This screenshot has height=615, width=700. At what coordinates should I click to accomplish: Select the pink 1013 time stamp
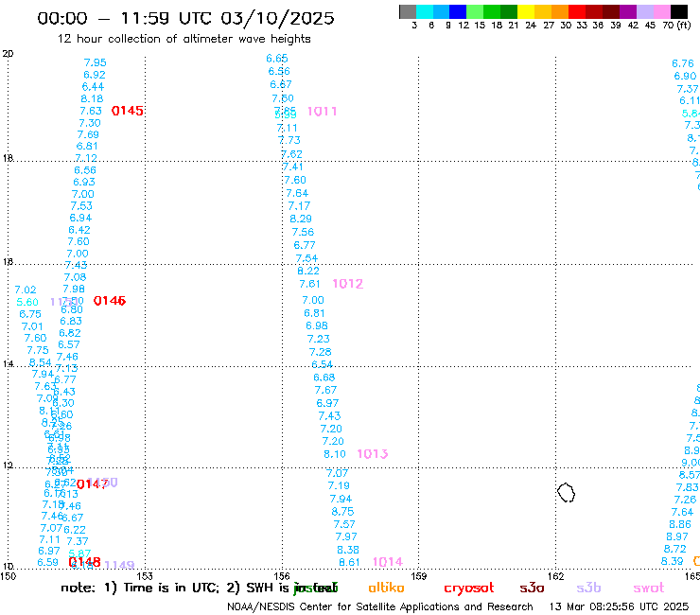373,454
